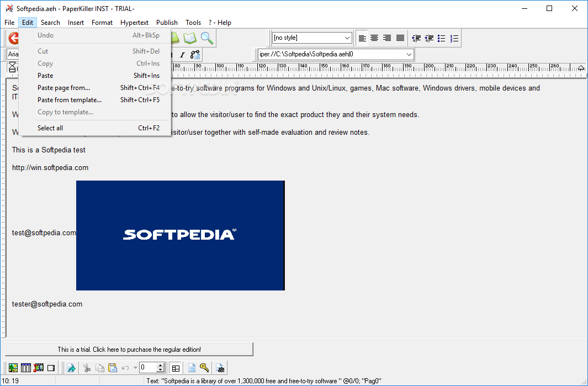Toggle italic formatting
The image size is (588, 386).
pyautogui.click(x=182, y=55)
